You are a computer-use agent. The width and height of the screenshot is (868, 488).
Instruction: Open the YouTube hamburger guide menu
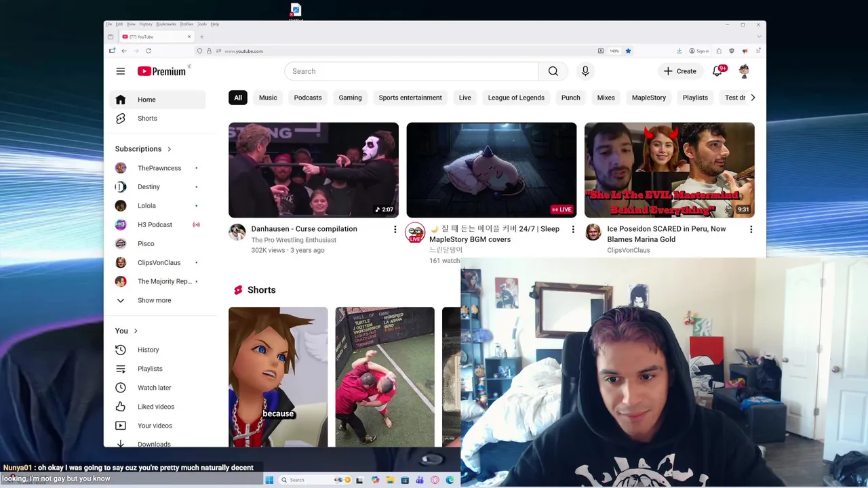pos(120,71)
